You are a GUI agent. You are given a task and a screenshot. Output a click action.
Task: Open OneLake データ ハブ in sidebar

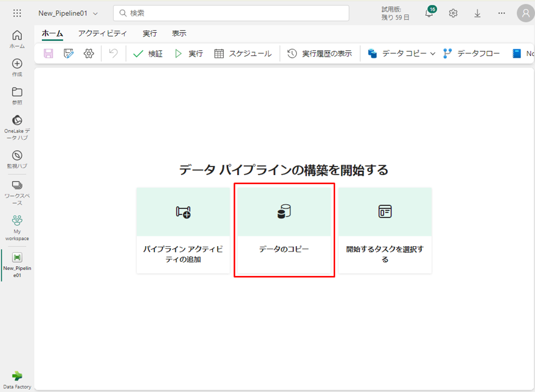[17, 126]
